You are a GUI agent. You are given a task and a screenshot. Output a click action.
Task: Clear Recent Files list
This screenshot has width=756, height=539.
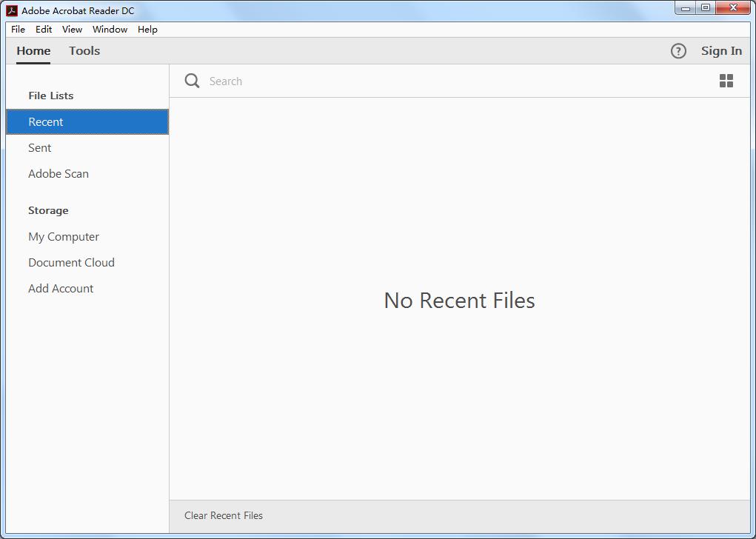[223, 515]
